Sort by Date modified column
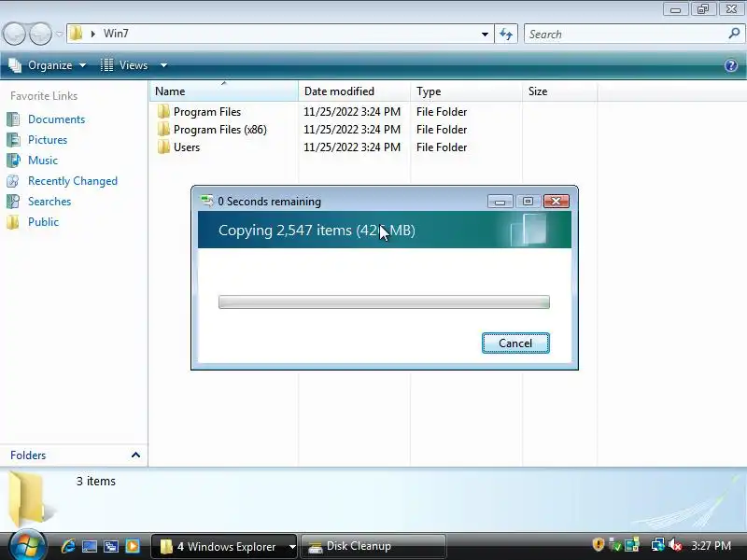 355,91
